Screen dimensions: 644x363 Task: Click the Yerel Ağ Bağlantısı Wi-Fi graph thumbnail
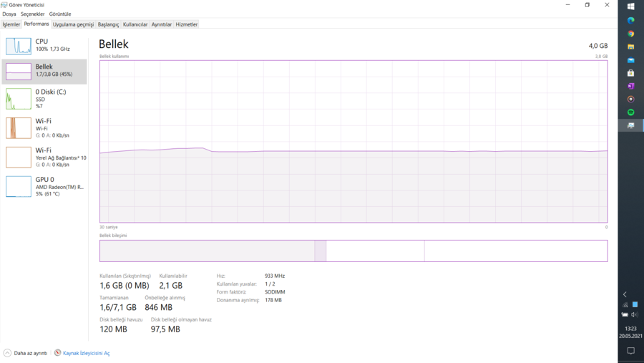tap(19, 157)
